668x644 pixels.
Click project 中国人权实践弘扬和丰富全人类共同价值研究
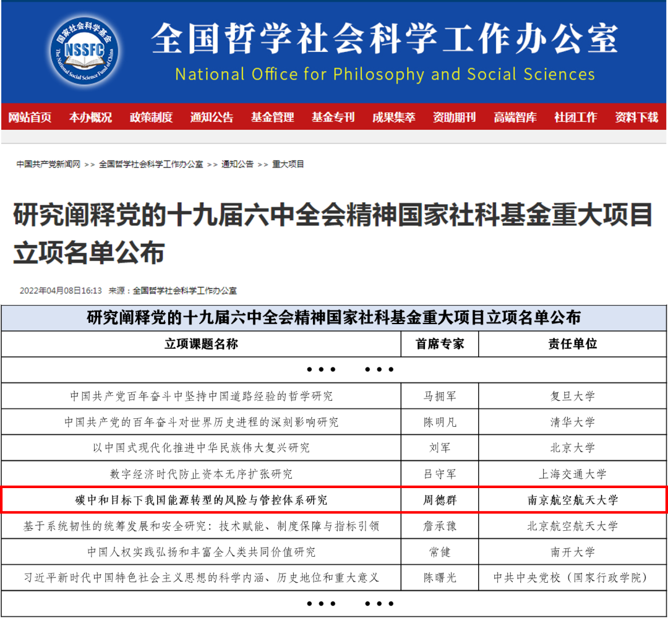pyautogui.click(x=201, y=552)
